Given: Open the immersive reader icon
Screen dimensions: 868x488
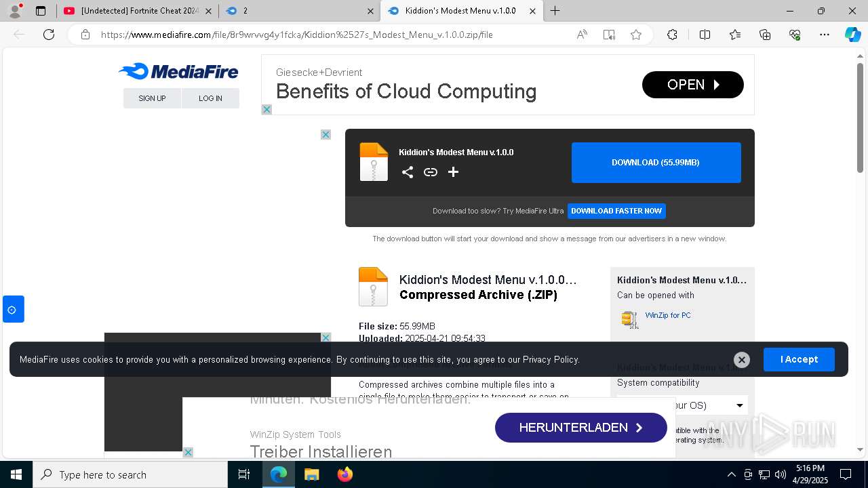Looking at the screenshot, I should (x=609, y=35).
